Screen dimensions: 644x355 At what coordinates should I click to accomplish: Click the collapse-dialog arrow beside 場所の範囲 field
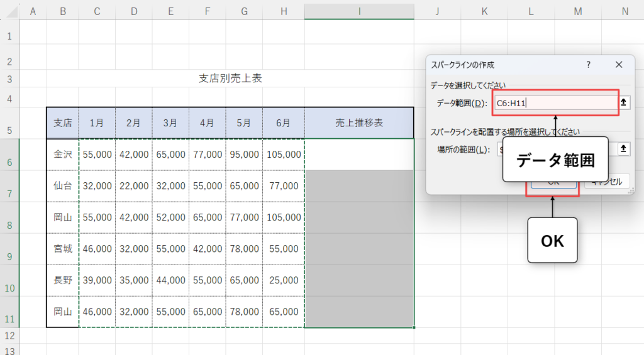(623, 149)
